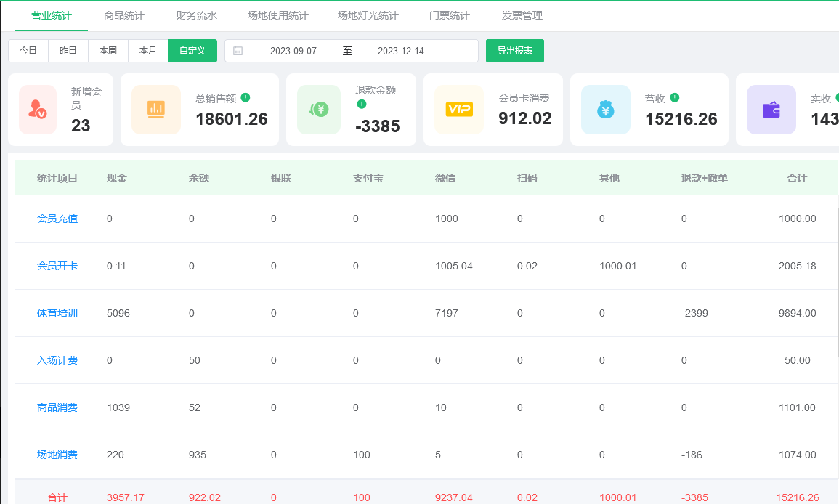839x504 pixels.
Task: Select the 自定义 date filter
Action: click(x=192, y=51)
